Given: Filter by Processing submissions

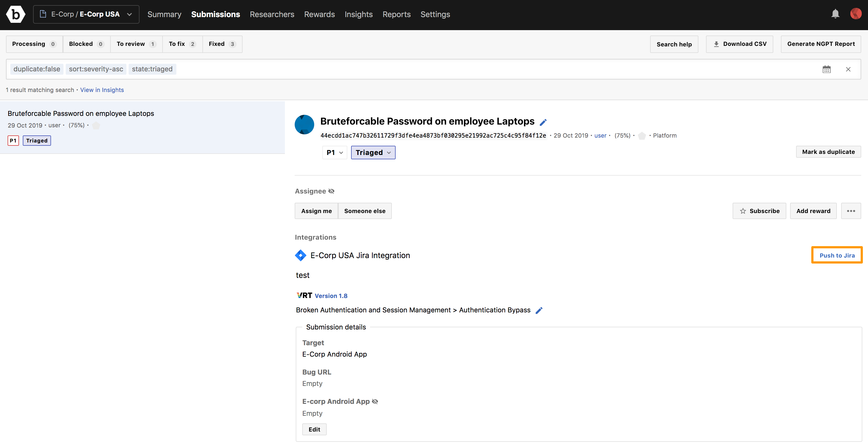Looking at the screenshot, I should point(34,44).
